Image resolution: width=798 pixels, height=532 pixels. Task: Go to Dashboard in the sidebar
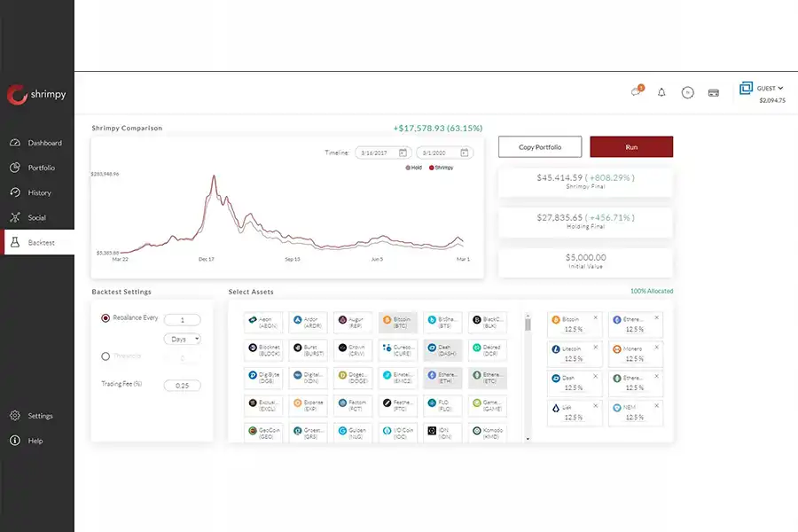36,143
